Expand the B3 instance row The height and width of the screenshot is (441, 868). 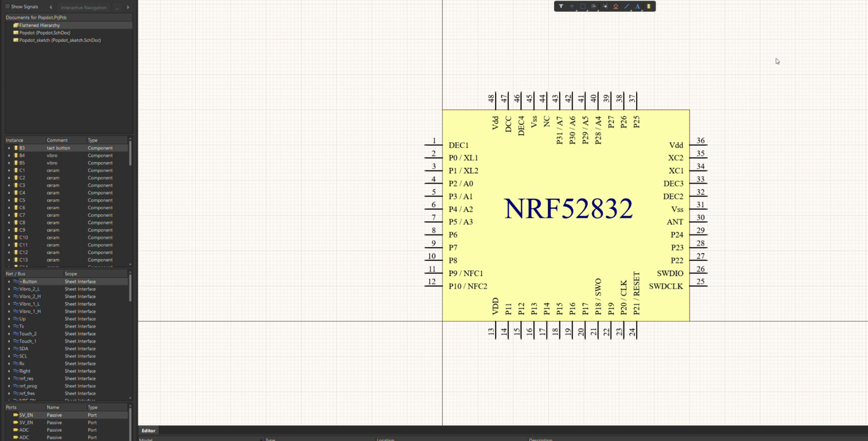[9, 148]
